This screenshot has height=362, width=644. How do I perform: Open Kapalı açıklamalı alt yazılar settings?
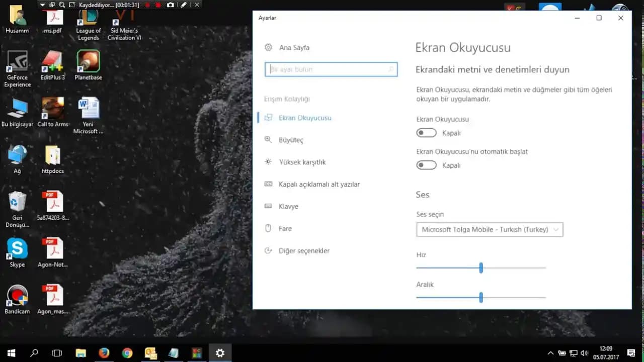tap(319, 184)
